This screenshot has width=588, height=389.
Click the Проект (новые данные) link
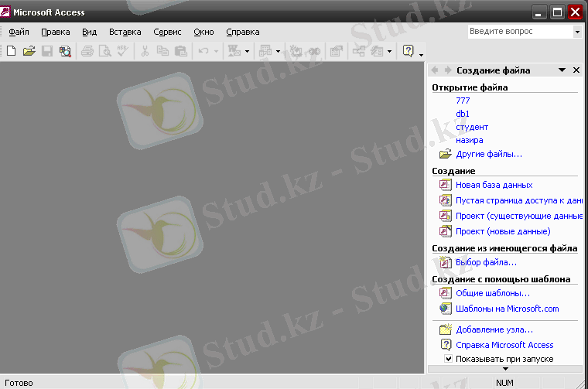point(503,231)
